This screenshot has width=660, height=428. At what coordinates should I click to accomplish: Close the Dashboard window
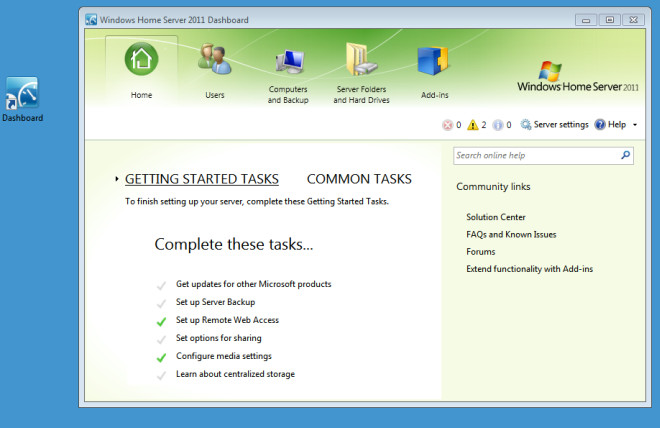pos(633,20)
